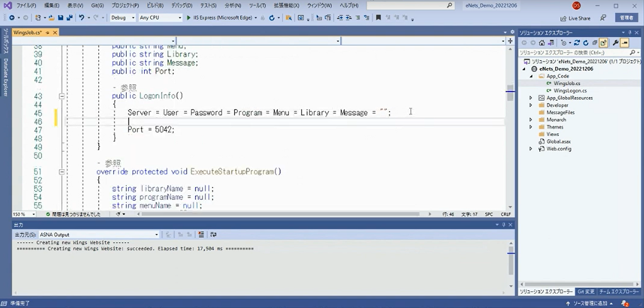Switch to the Git 変更 tab
Screen dimensions: 644x308
[586, 291]
